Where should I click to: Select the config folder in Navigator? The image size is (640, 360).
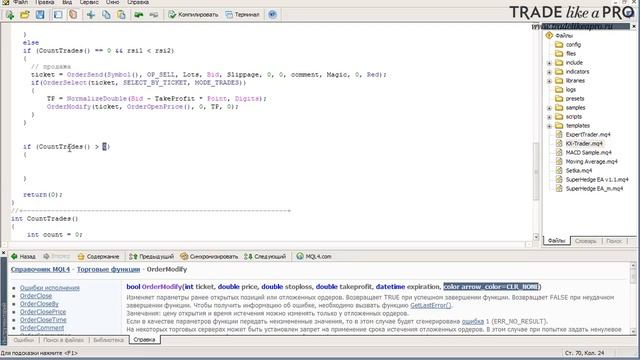pos(573,44)
